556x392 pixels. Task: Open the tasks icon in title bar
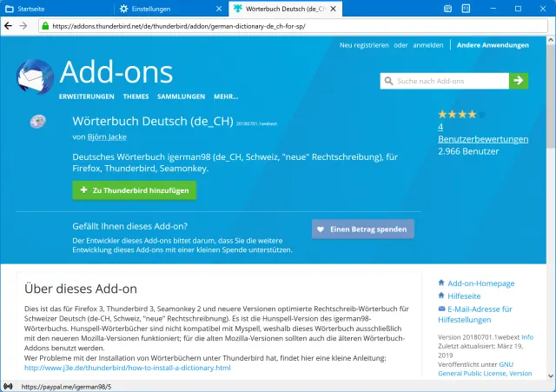[466, 9]
